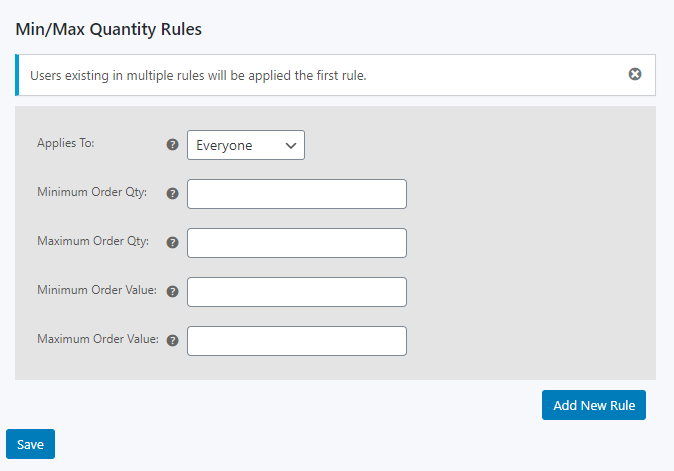Click into the Maximum Order Qty field

[297, 243]
